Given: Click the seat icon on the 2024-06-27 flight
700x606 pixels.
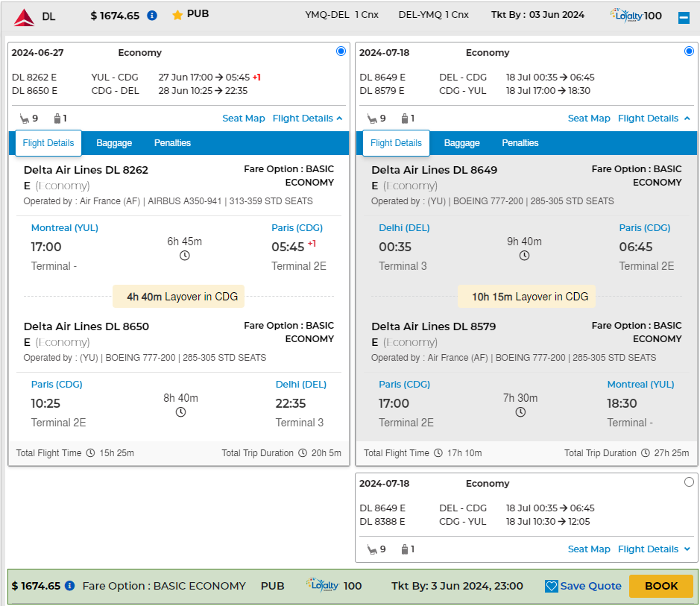Looking at the screenshot, I should (24, 119).
